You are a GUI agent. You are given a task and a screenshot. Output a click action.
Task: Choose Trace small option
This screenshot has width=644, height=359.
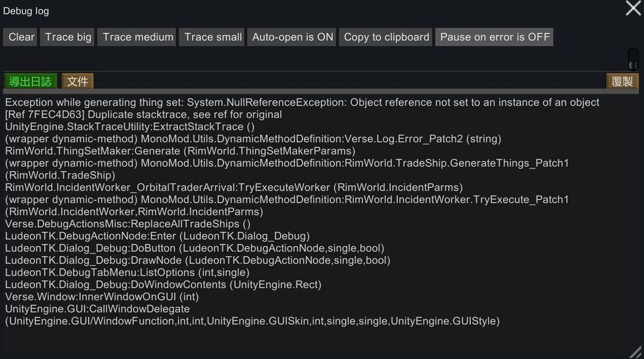click(x=213, y=37)
